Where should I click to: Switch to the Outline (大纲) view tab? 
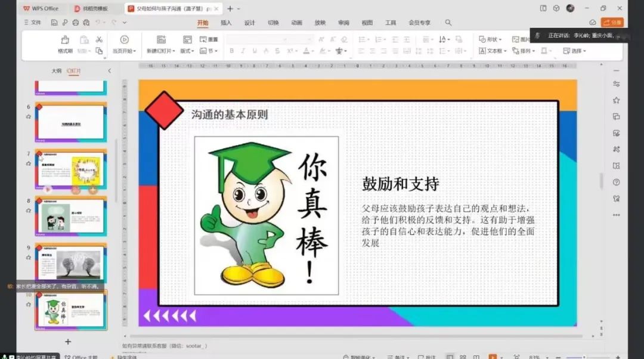tap(56, 71)
